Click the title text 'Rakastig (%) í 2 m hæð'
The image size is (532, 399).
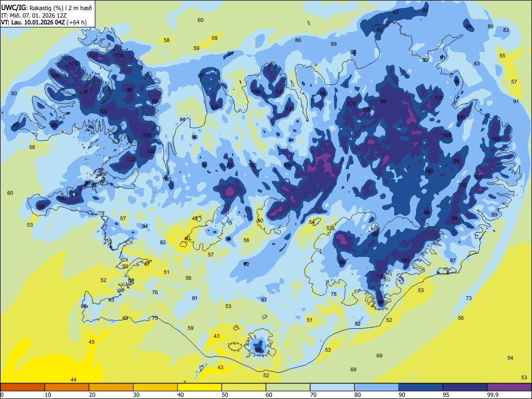[61, 7]
